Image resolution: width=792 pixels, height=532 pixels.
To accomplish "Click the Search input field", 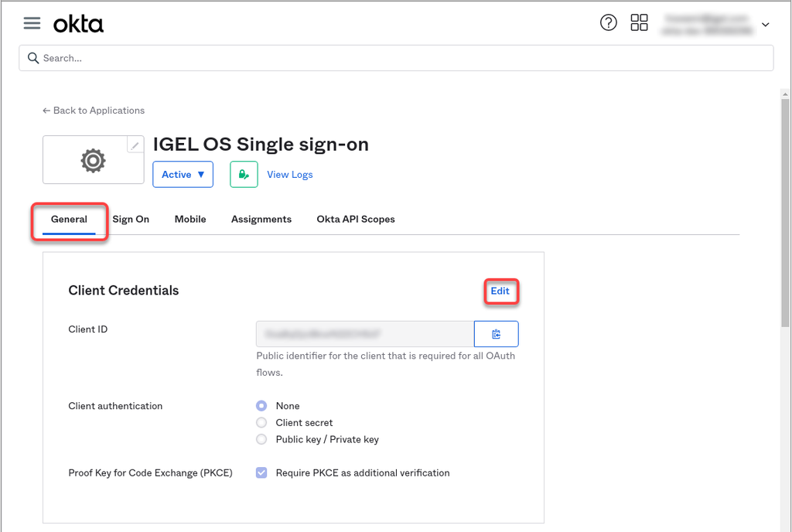I will pyautogui.click(x=396, y=58).
